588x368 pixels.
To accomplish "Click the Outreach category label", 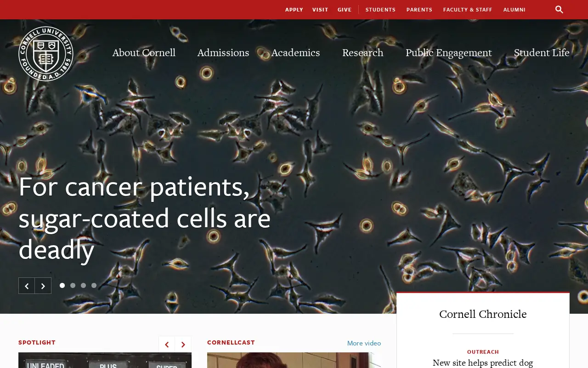I will tap(483, 352).
